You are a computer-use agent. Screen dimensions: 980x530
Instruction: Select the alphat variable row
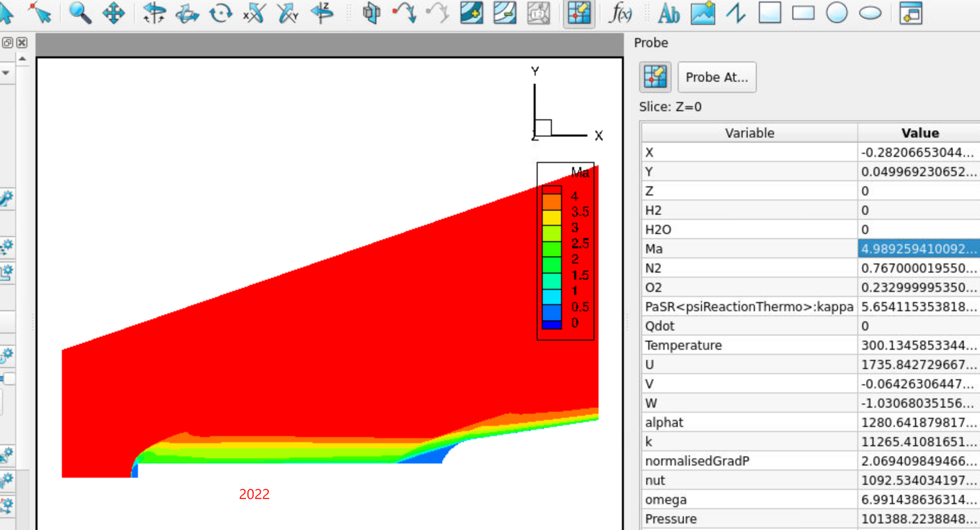[x=811, y=422]
